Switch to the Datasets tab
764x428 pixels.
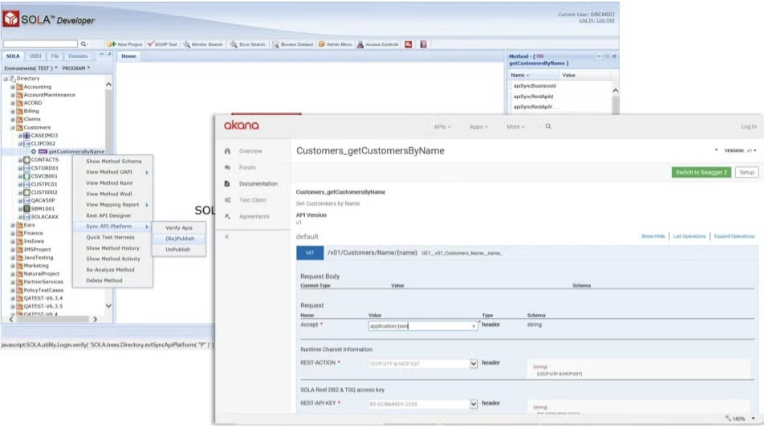(x=78, y=56)
